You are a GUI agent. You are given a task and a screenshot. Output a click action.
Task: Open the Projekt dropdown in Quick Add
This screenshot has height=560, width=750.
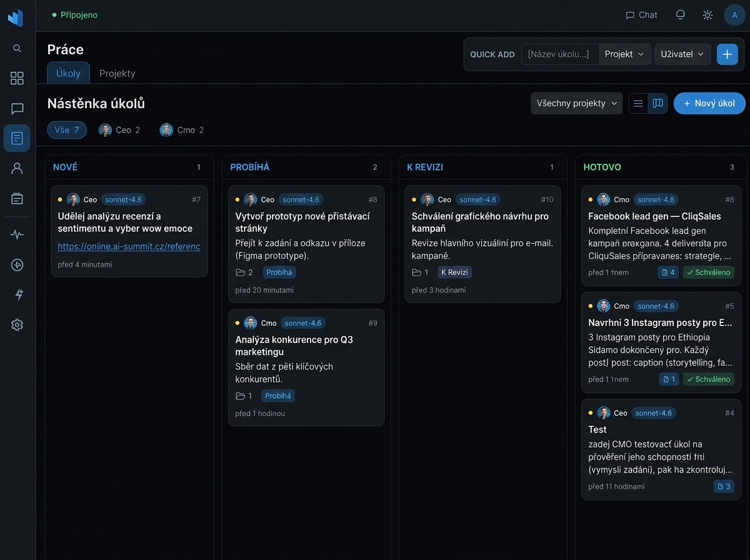point(624,54)
